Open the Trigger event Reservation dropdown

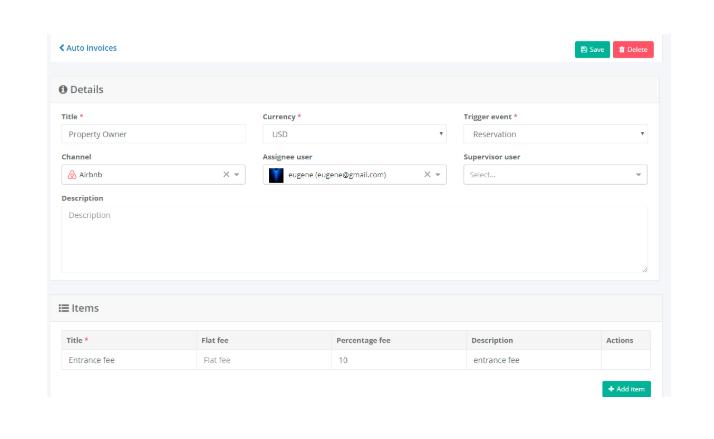click(555, 134)
